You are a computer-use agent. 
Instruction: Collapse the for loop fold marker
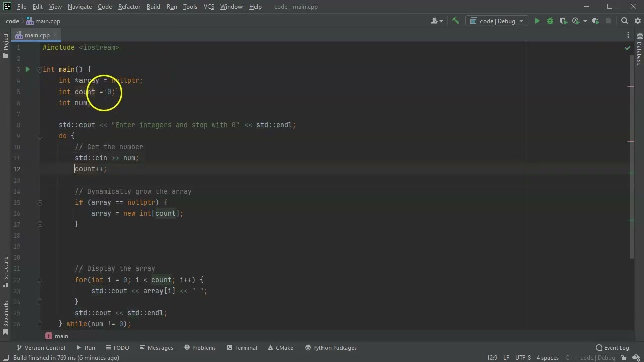point(40,280)
